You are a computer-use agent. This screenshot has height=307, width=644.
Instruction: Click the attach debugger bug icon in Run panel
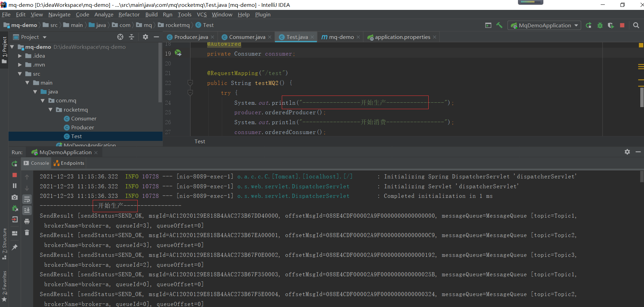pos(14,208)
